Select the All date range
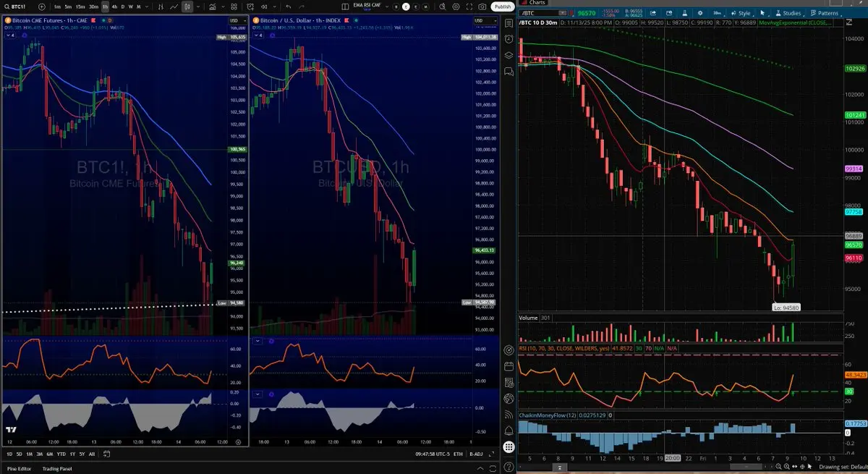 92,454
